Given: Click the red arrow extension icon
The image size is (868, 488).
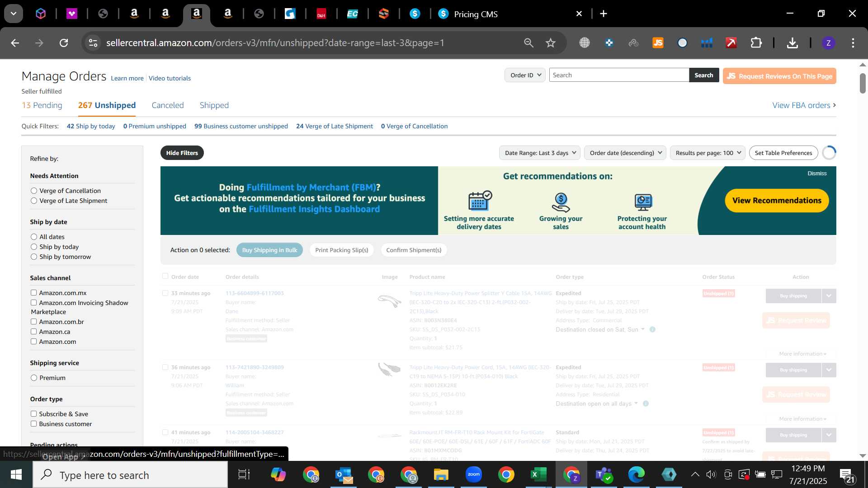Looking at the screenshot, I should pyautogui.click(x=731, y=43).
